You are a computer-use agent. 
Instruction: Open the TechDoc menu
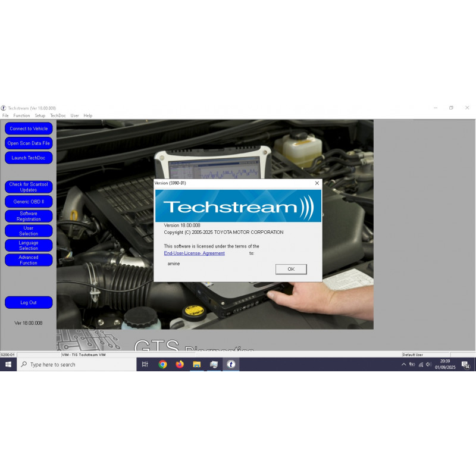pos(58,115)
